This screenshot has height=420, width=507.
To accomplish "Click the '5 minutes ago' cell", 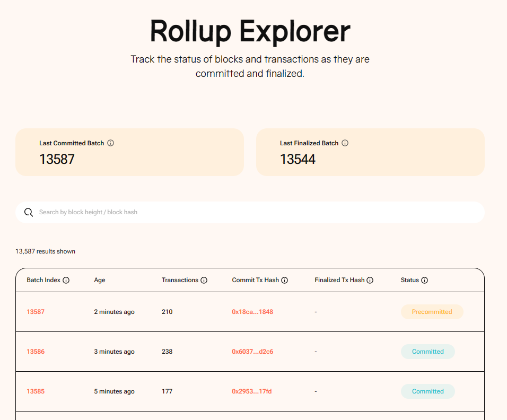I will (x=114, y=391).
